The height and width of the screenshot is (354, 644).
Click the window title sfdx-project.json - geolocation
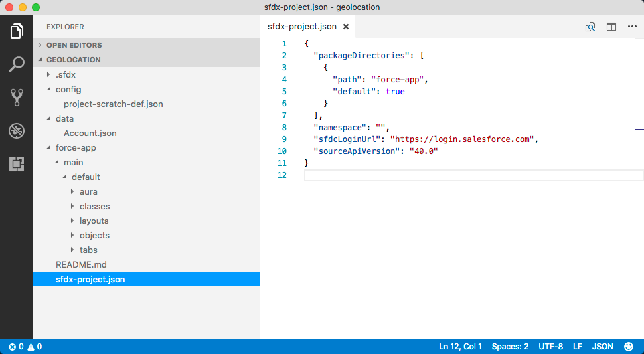(x=322, y=7)
